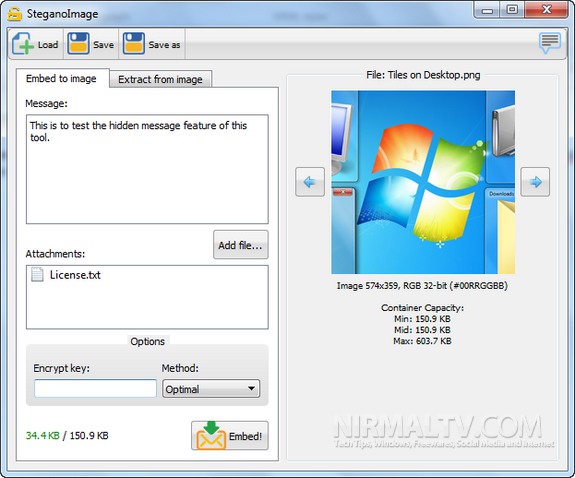
Task: Click inside the Message text area
Action: coord(147,169)
